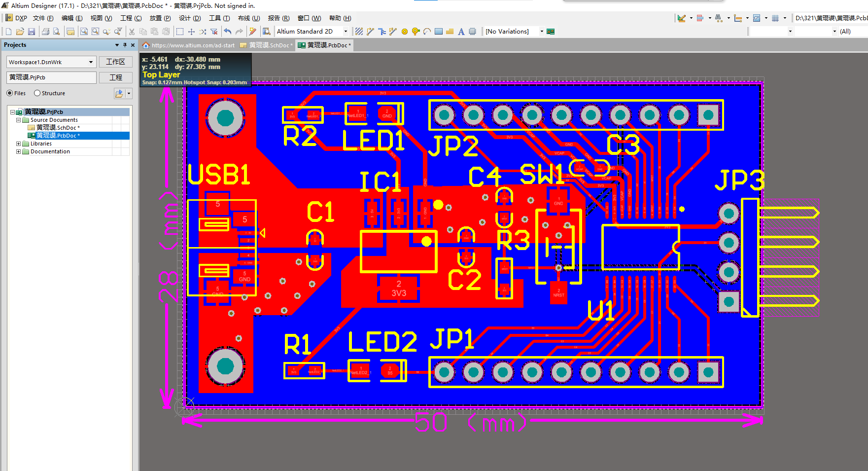Select 黄琨淇.PcbDoc in the project tree
868x471 pixels.
coord(58,136)
